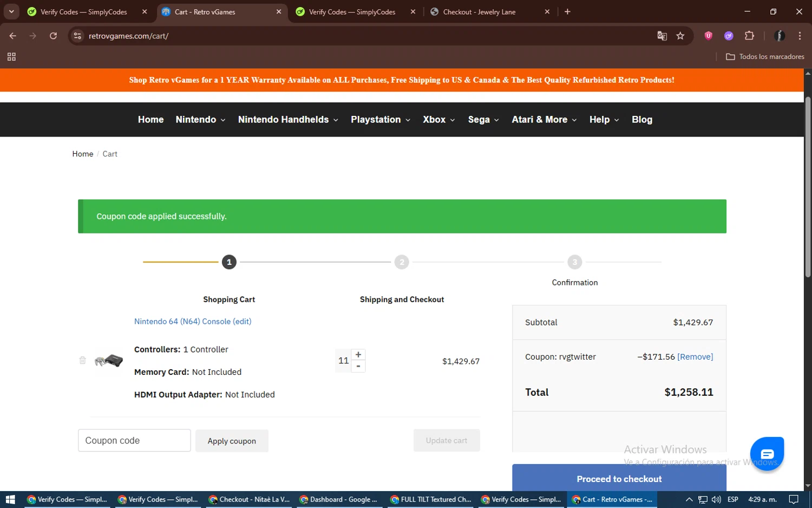The image size is (812, 508).
Task: Open the volume speaker tray icon
Action: [x=716, y=499]
